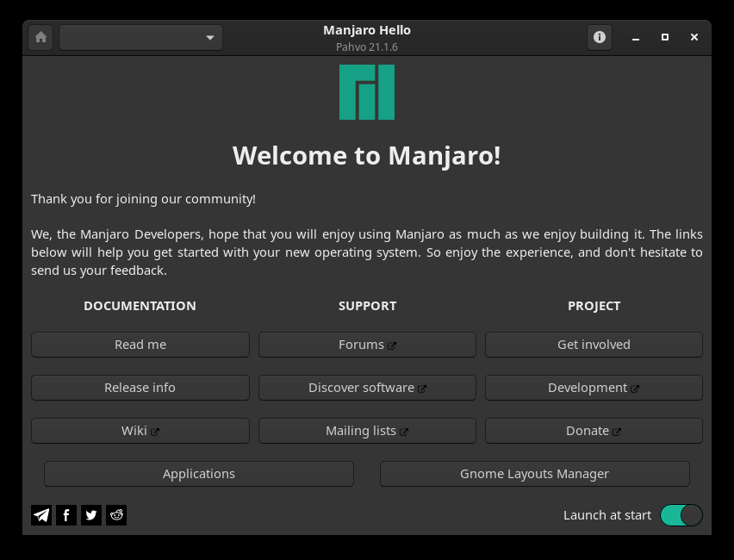Open the Read me button

pyautogui.click(x=140, y=345)
